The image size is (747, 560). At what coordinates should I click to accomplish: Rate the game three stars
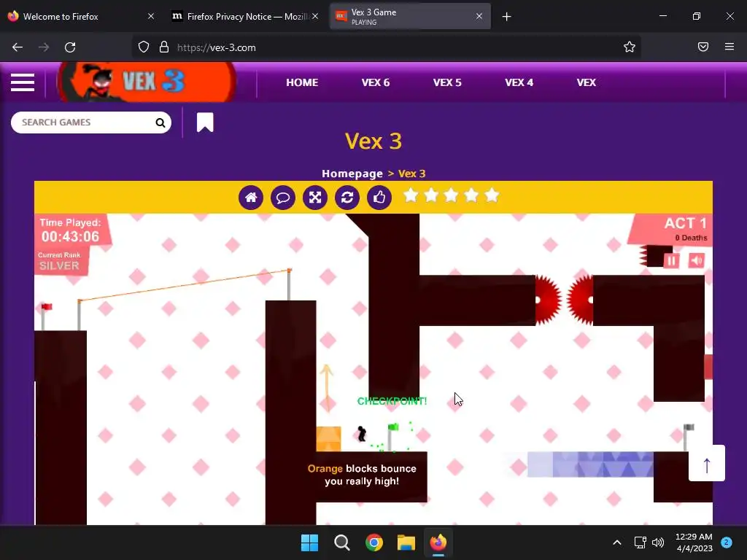pos(451,195)
